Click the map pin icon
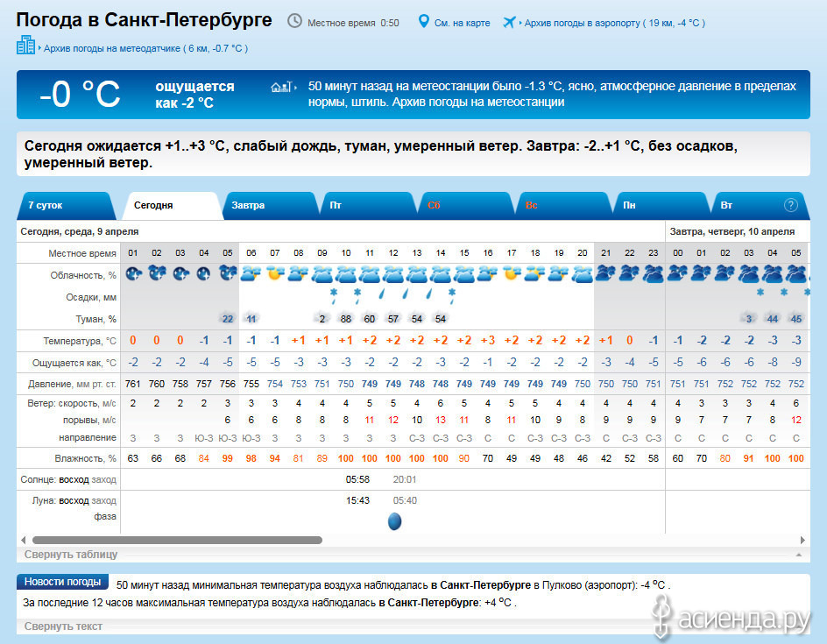 (x=423, y=21)
